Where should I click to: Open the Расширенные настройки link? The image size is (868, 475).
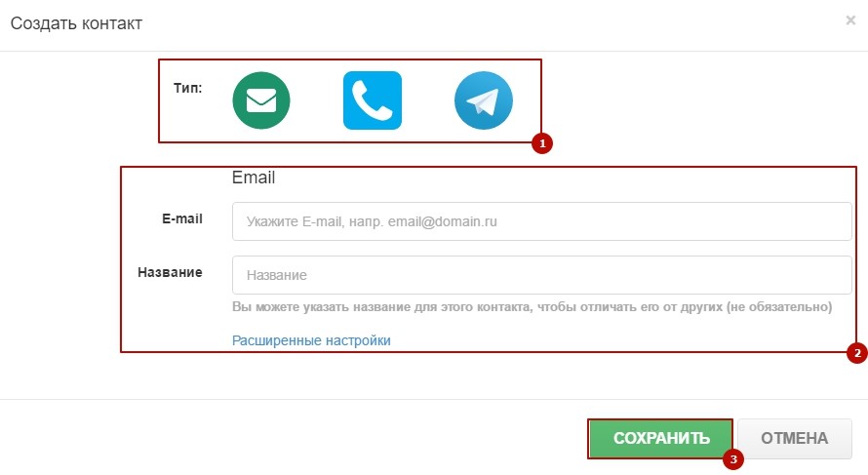[x=311, y=340]
